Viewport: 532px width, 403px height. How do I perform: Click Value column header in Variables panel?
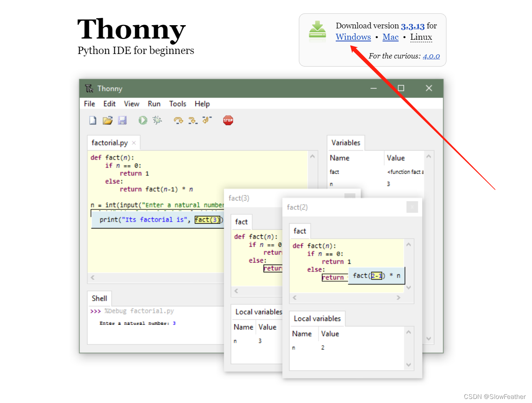click(396, 158)
